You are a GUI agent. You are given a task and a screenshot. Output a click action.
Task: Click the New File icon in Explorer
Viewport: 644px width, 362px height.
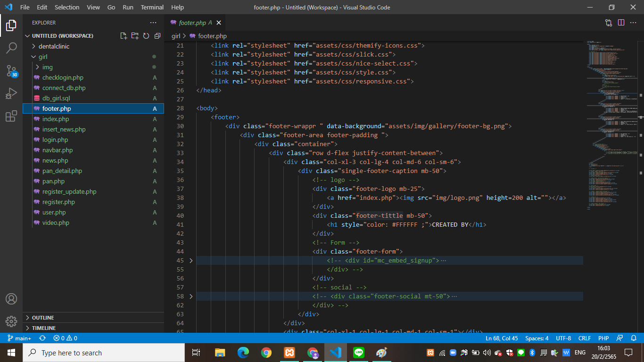click(124, 36)
